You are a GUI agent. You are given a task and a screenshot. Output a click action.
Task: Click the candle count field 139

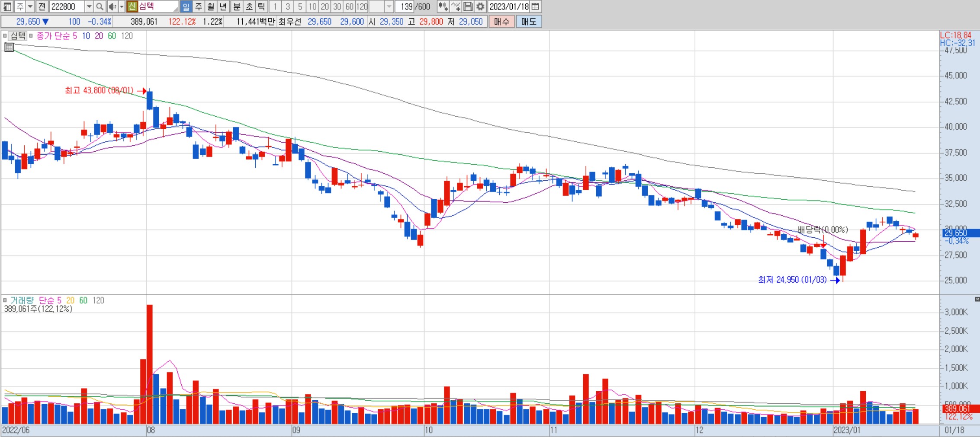pos(405,6)
